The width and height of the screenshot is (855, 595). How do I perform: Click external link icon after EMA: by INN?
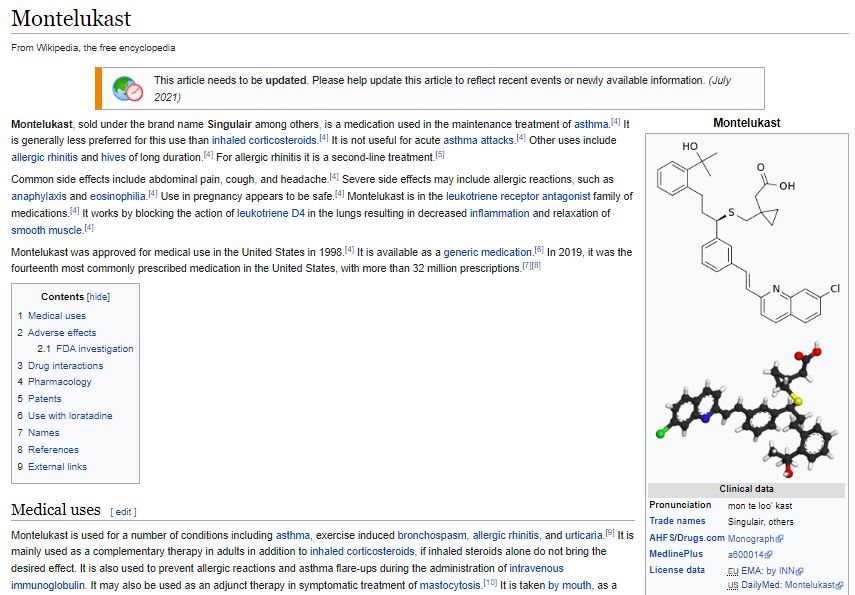coord(800,571)
